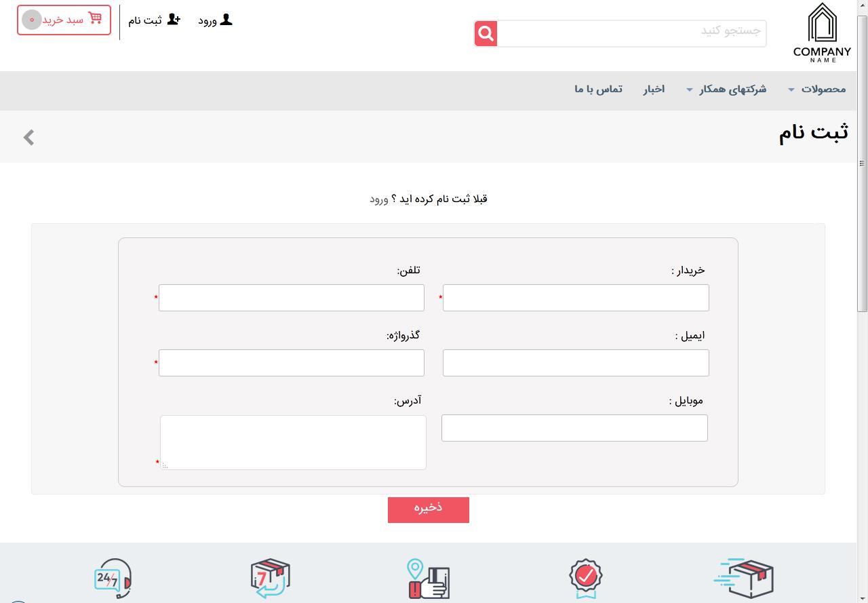Click the موبایل input field
This screenshot has width=868, height=603.
coord(574,428)
